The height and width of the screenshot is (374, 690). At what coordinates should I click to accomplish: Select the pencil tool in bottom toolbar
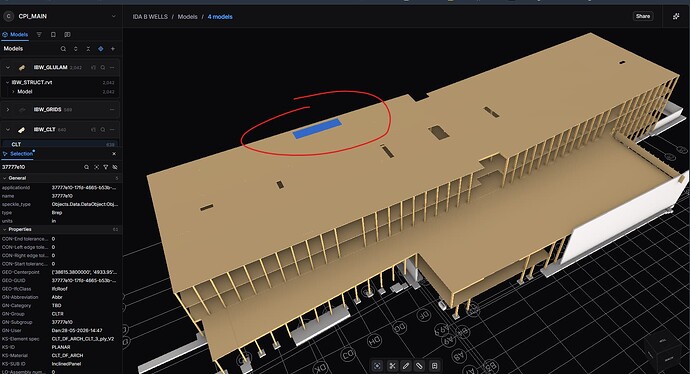[406, 366]
